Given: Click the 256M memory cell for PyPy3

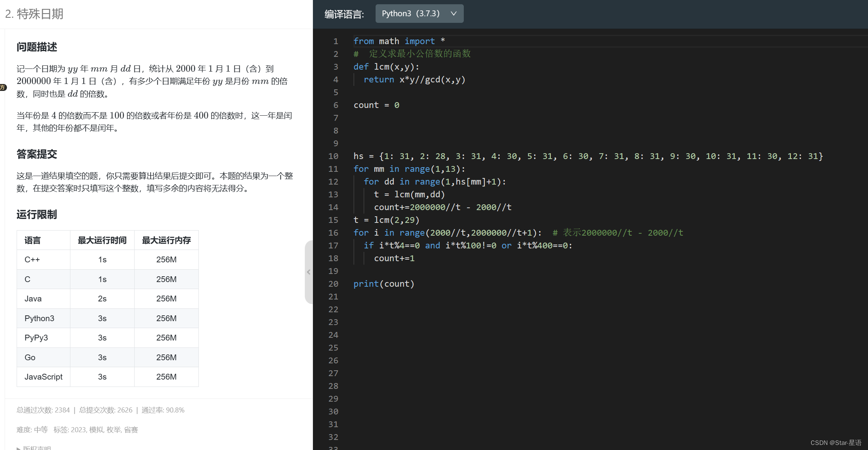Looking at the screenshot, I should [166, 338].
